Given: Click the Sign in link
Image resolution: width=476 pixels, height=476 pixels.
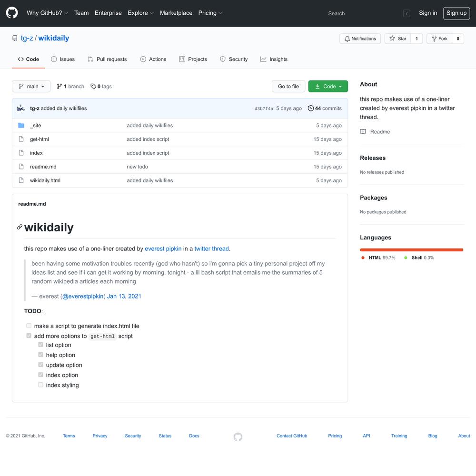Looking at the screenshot, I should tap(428, 13).
